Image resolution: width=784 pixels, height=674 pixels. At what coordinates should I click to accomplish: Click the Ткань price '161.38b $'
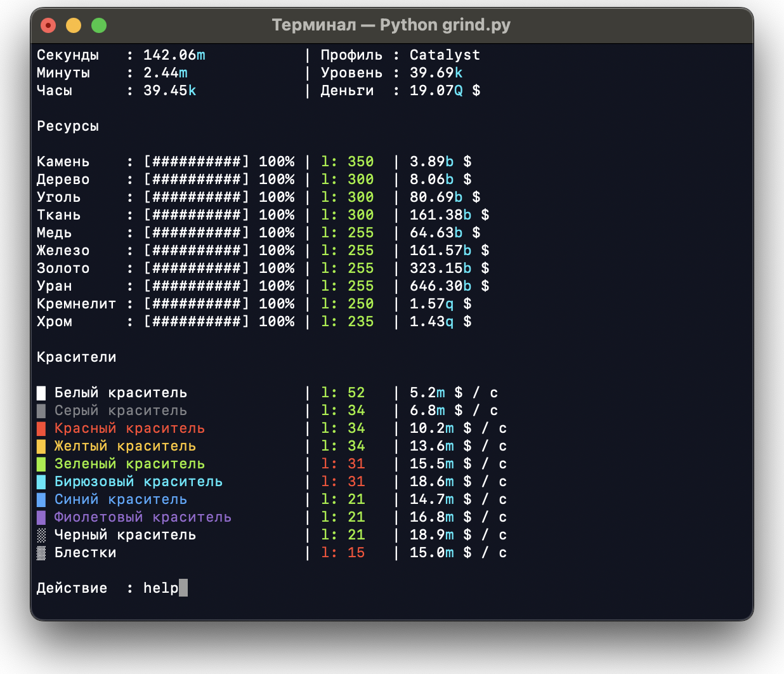pos(450,215)
